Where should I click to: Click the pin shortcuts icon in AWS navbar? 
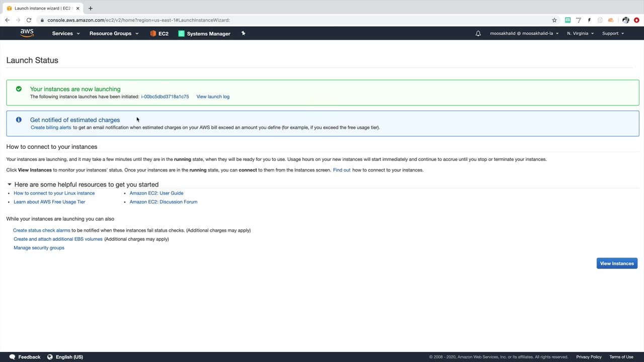click(243, 33)
